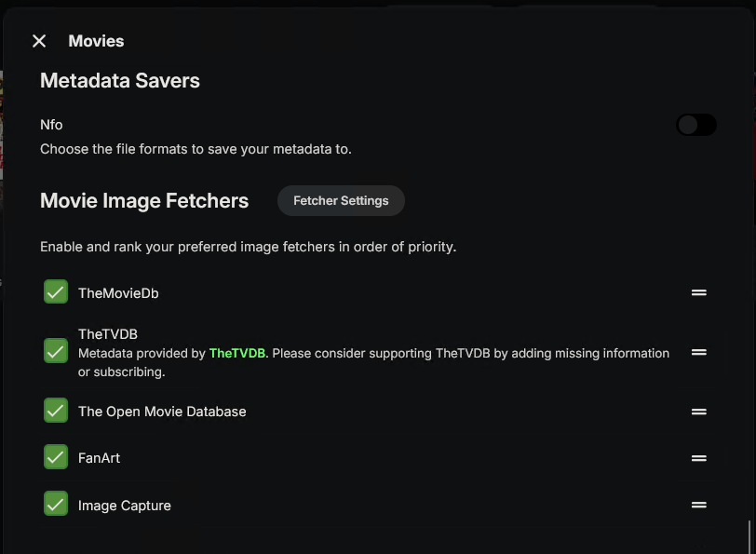The height and width of the screenshot is (554, 756).
Task: Click the Image Capture drag handle icon
Action: pos(699,505)
